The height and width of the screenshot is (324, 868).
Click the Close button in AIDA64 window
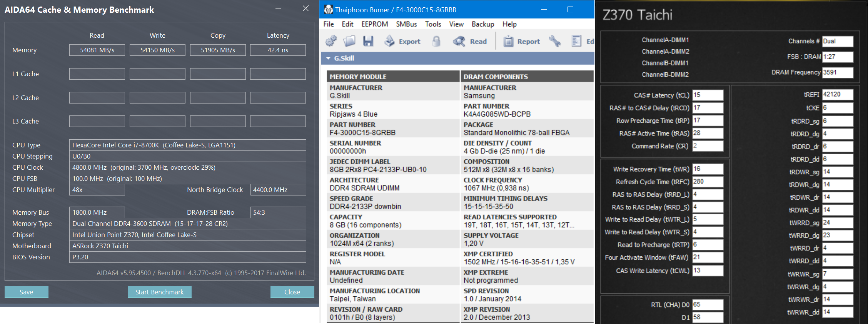coord(292,292)
